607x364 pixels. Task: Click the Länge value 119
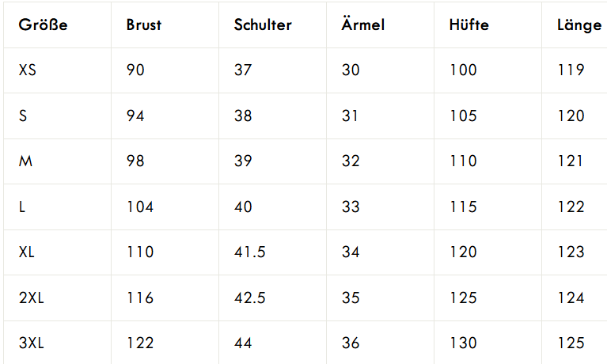coord(571,70)
